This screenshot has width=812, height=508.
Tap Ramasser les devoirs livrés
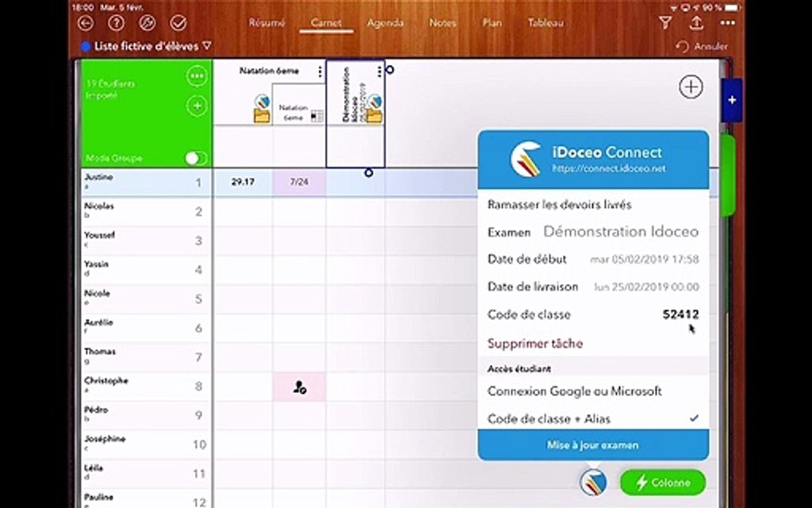click(x=559, y=204)
